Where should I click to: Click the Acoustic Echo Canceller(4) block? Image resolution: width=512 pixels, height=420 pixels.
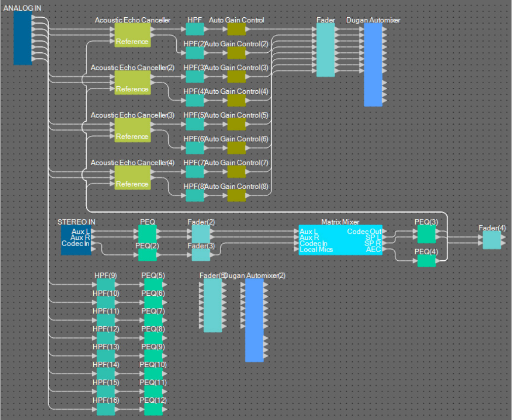click(132, 178)
